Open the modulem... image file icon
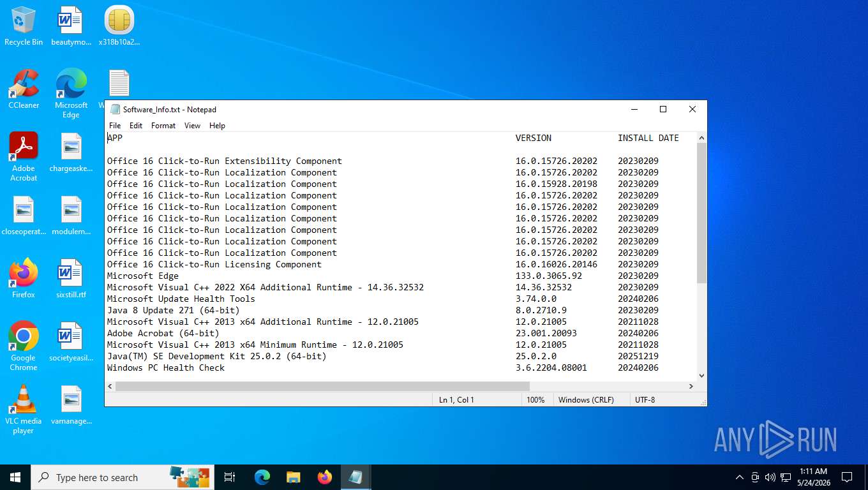The image size is (868, 490). 71,216
